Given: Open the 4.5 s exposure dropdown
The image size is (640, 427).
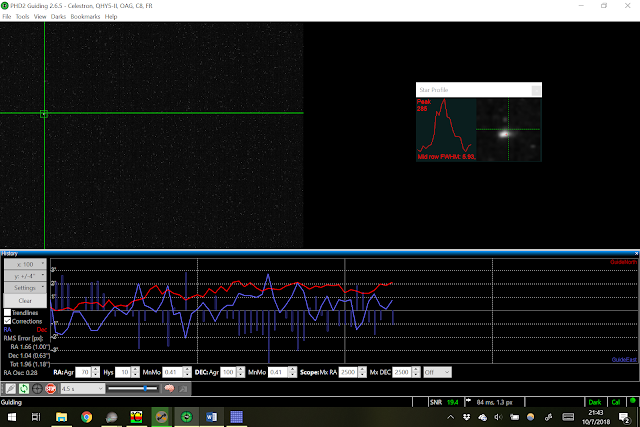Looking at the screenshot, I should 82,389.
